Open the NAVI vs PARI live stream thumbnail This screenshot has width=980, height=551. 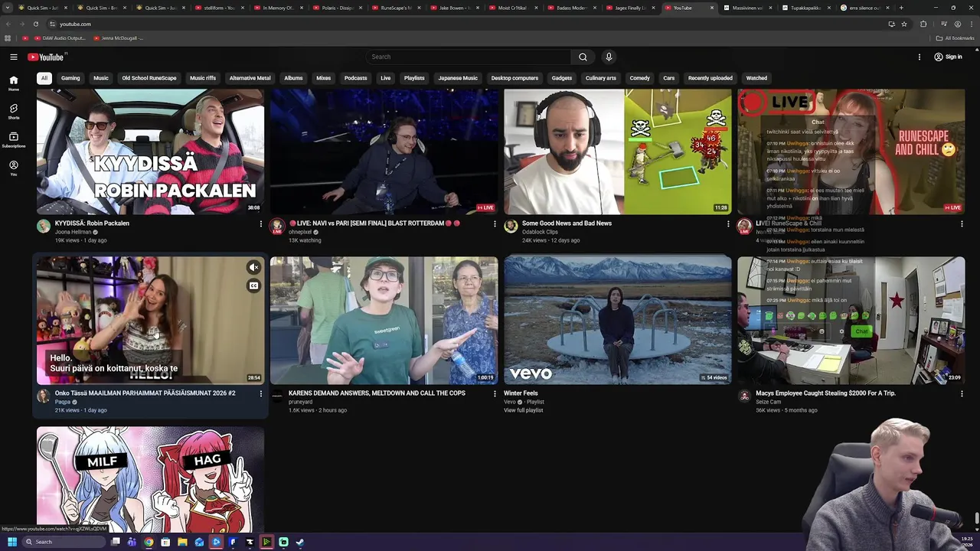(x=384, y=152)
